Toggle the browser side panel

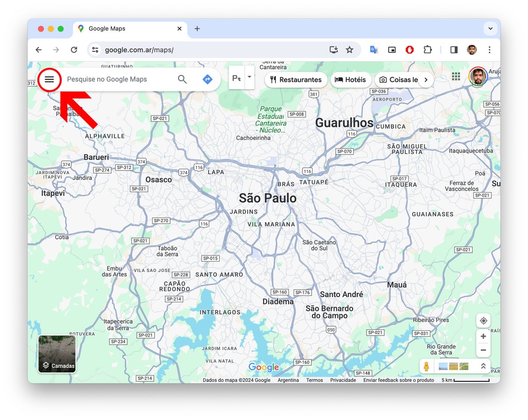[454, 50]
